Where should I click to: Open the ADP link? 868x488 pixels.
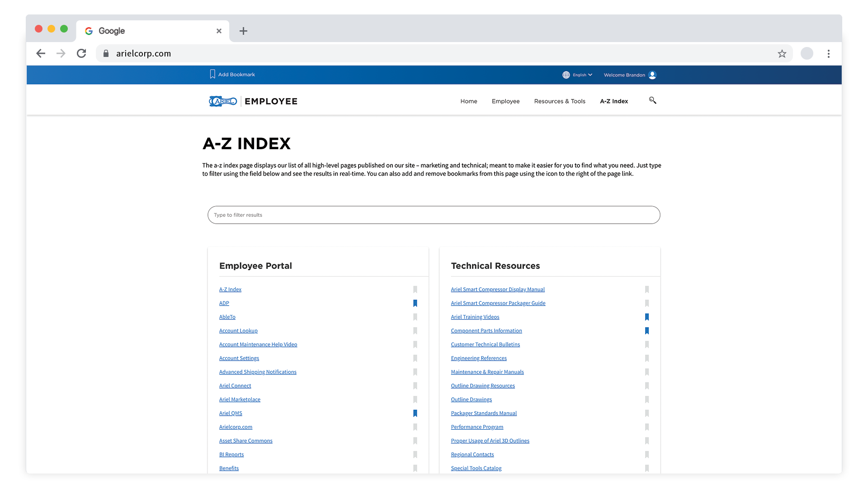tap(224, 303)
